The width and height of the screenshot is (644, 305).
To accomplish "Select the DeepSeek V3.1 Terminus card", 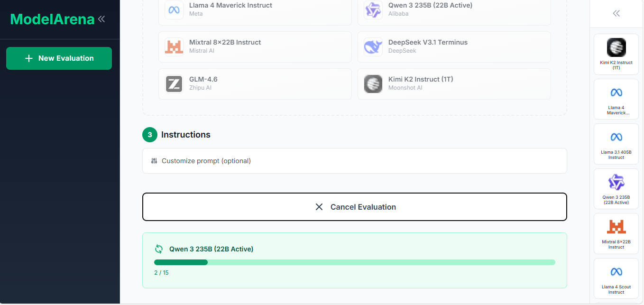I will 454,47.
